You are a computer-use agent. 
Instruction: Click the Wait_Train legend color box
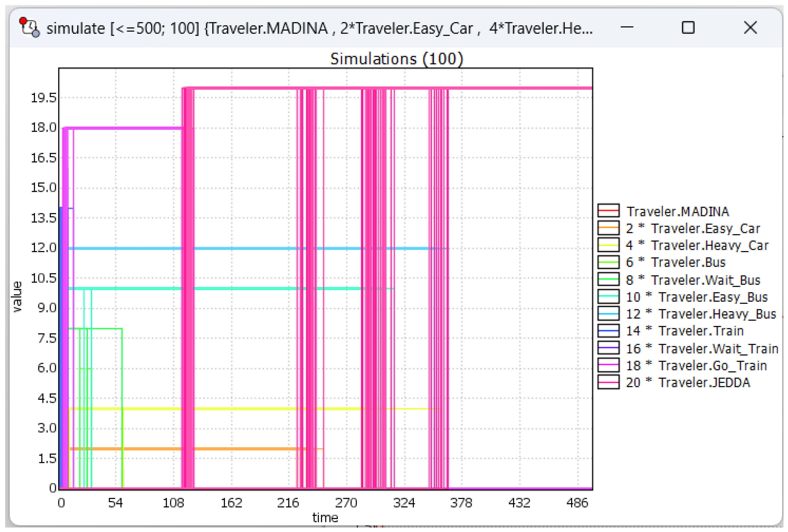click(x=608, y=348)
